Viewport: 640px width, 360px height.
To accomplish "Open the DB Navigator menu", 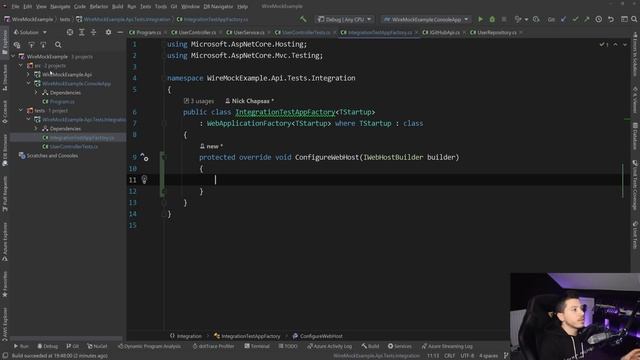I will 218,7.
